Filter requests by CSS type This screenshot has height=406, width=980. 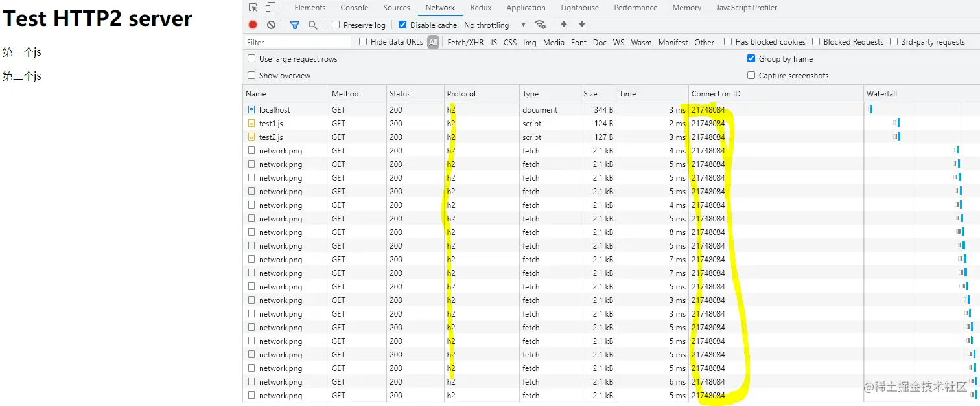pyautogui.click(x=510, y=42)
